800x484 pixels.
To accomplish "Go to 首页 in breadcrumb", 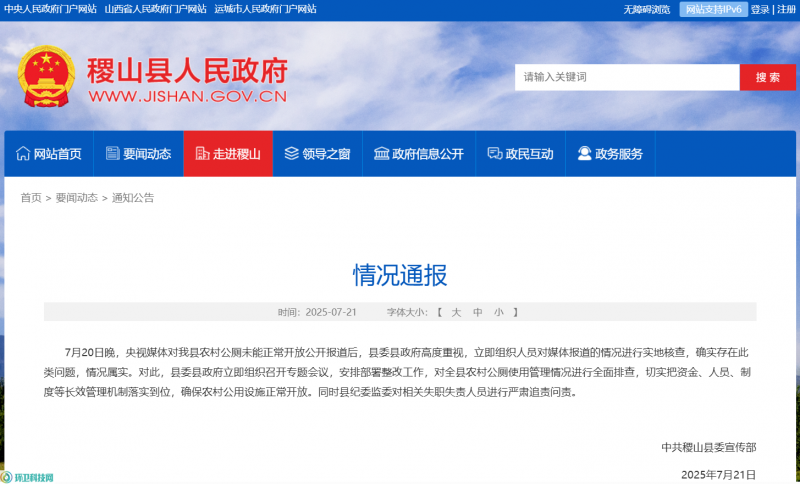I will point(31,198).
